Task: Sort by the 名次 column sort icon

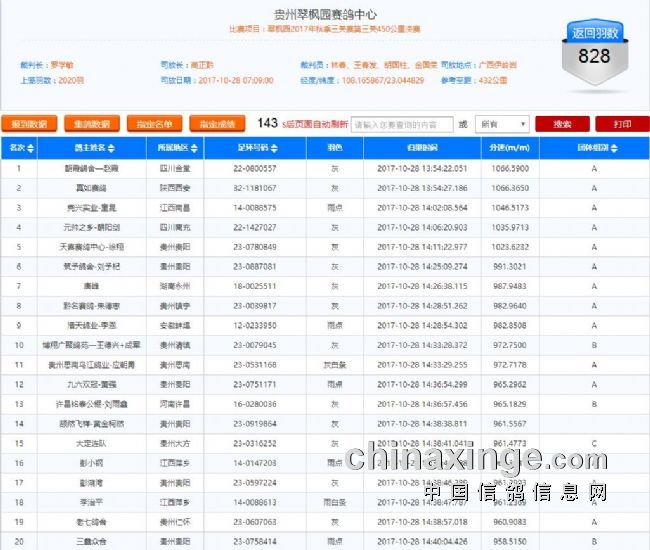Action: point(31,147)
